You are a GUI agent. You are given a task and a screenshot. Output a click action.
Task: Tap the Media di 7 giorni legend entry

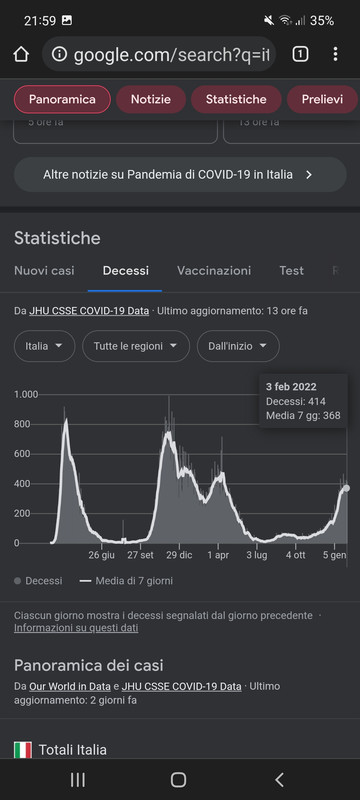point(126,581)
